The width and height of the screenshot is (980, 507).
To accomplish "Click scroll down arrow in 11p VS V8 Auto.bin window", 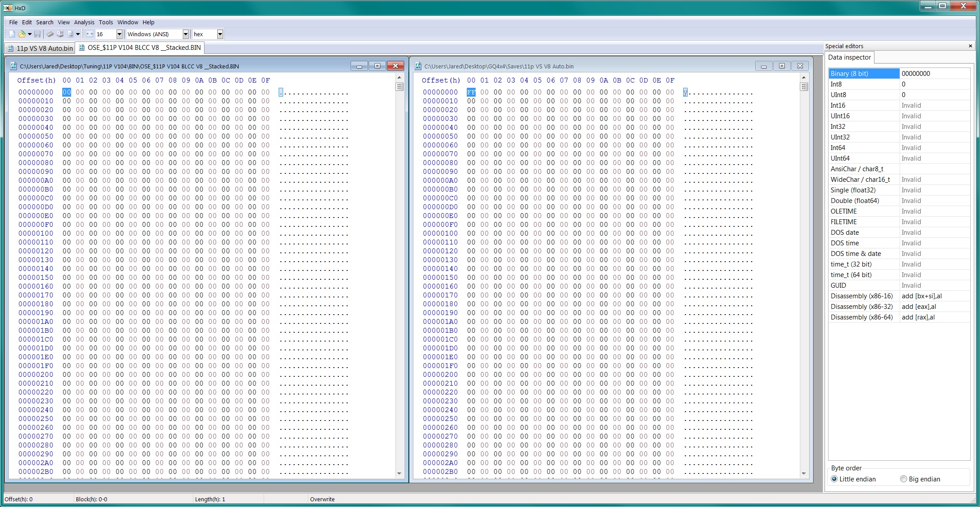I will click(804, 473).
